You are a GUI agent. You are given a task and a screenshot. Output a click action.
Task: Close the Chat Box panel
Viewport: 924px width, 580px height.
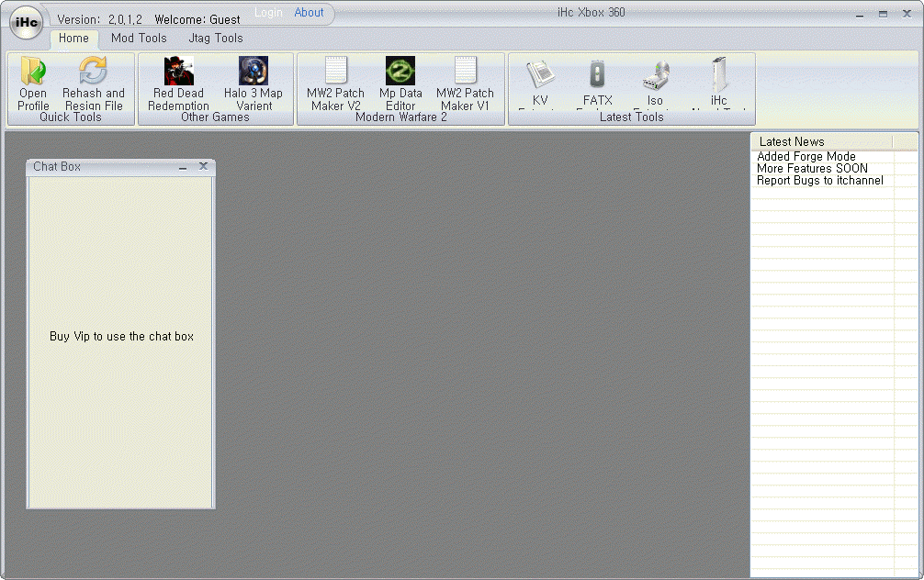point(203,166)
